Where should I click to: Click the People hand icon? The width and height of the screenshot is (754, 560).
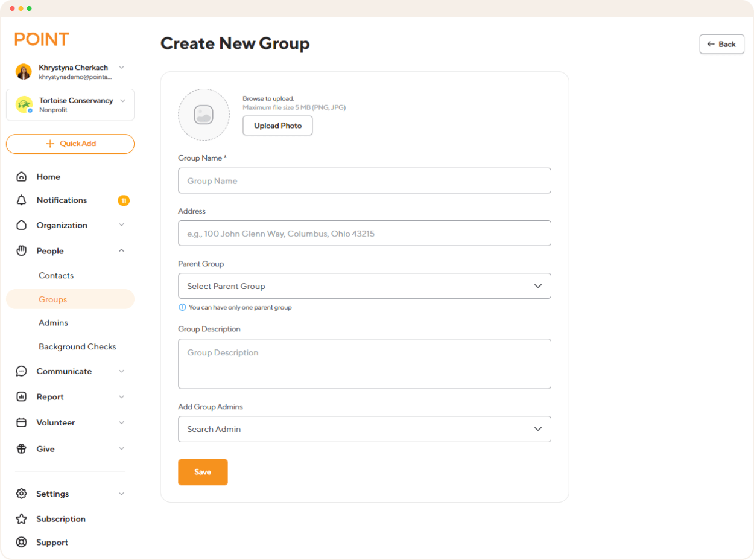tap(21, 250)
